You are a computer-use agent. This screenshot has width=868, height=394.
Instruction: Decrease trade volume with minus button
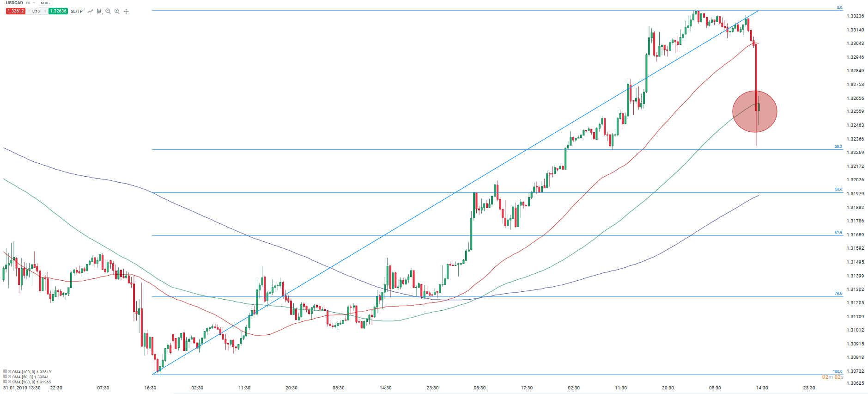point(29,11)
